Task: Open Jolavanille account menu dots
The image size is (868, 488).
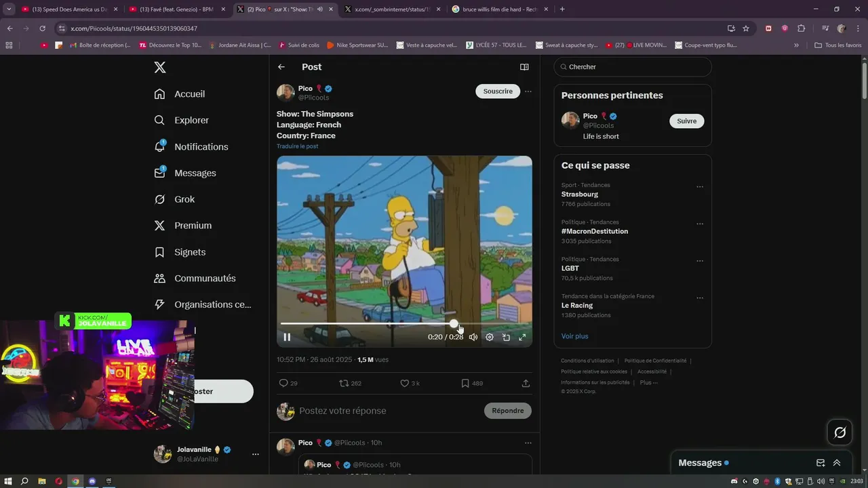Action: 256,454
